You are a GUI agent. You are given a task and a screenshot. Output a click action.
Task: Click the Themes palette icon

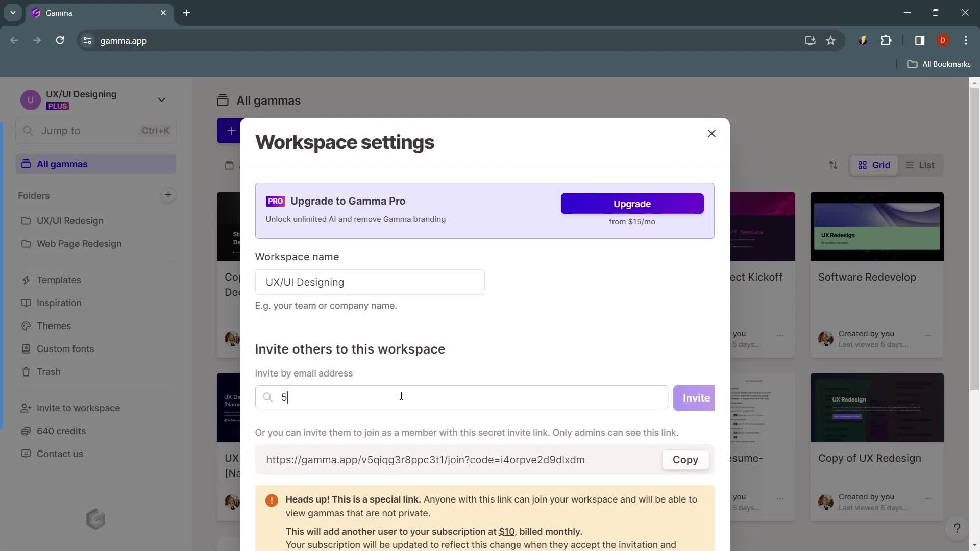[x=26, y=326]
